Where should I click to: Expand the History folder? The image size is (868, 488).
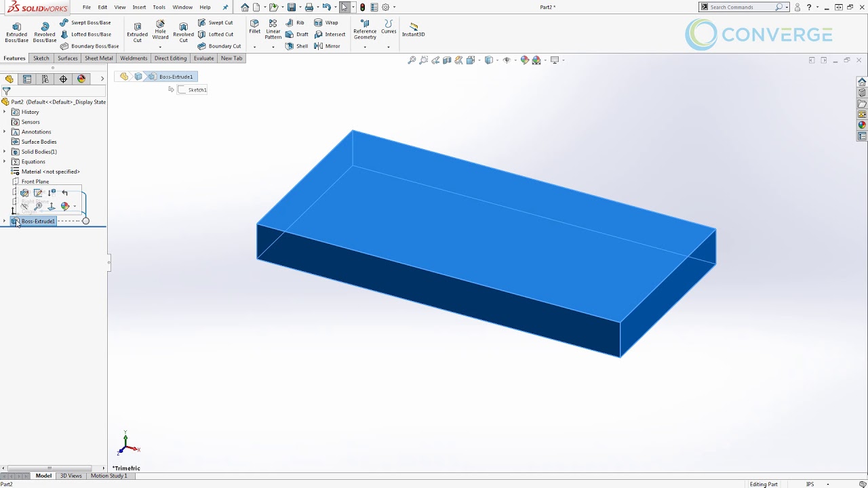tap(5, 112)
